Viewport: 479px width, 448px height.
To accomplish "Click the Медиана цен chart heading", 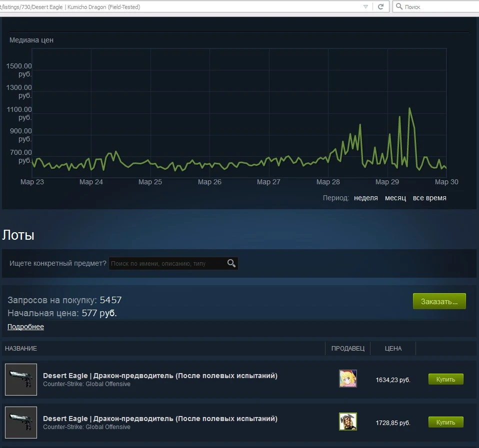I will pyautogui.click(x=31, y=40).
